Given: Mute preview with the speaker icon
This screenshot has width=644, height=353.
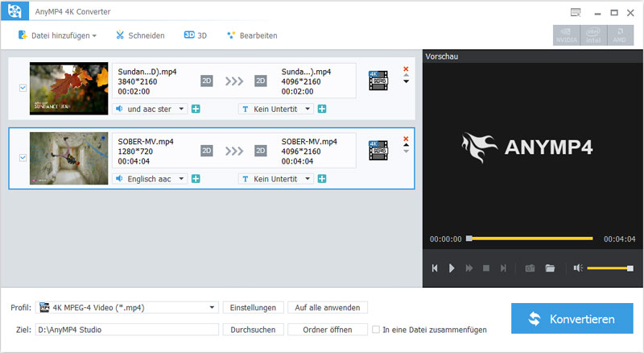Looking at the screenshot, I should tap(578, 268).
